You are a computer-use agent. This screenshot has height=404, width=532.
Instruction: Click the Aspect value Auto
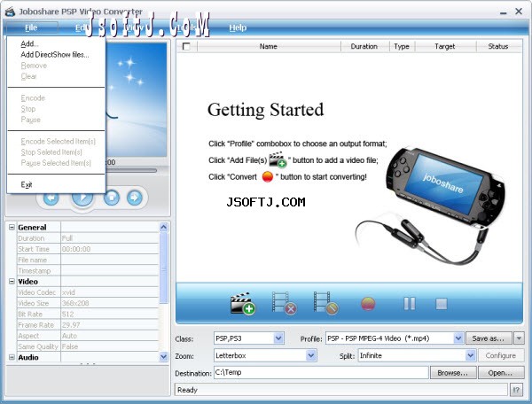pos(110,336)
